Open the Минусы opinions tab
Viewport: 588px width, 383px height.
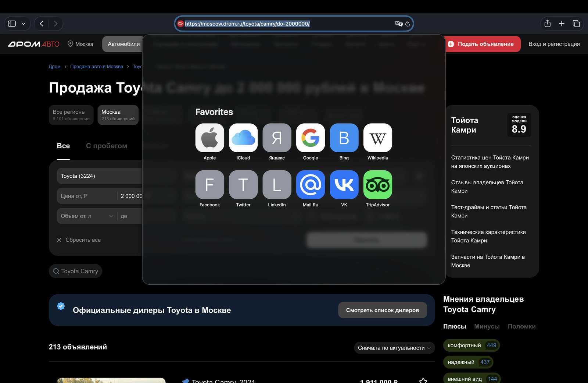(x=487, y=326)
